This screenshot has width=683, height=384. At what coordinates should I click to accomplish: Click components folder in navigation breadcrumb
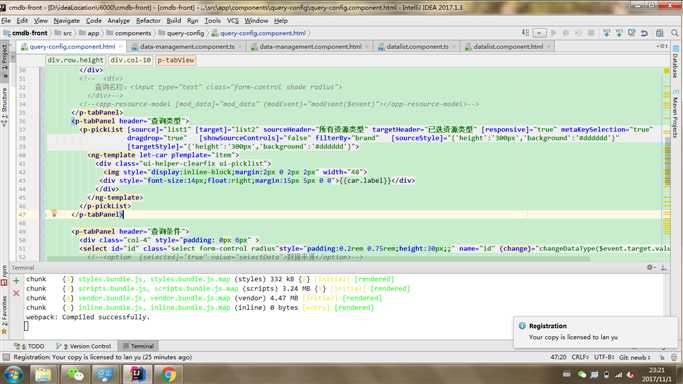128,33
